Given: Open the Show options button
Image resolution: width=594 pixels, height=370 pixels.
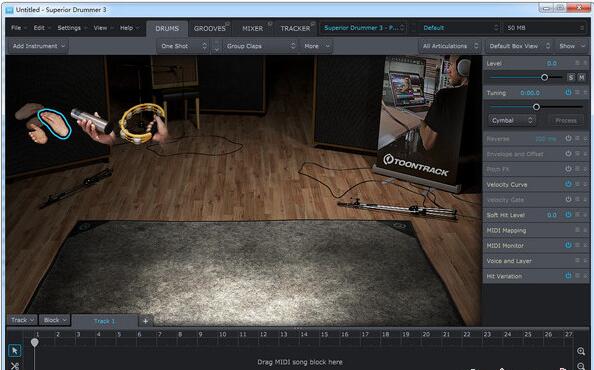Looking at the screenshot, I should (572, 46).
